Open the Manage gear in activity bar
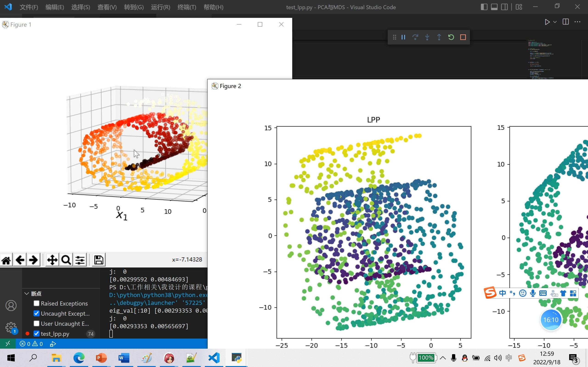The image size is (588, 367). click(x=11, y=328)
